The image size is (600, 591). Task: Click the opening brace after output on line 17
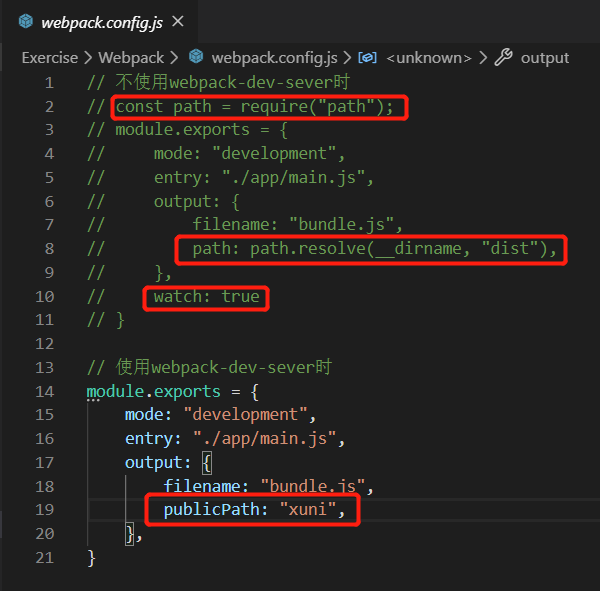(207, 463)
